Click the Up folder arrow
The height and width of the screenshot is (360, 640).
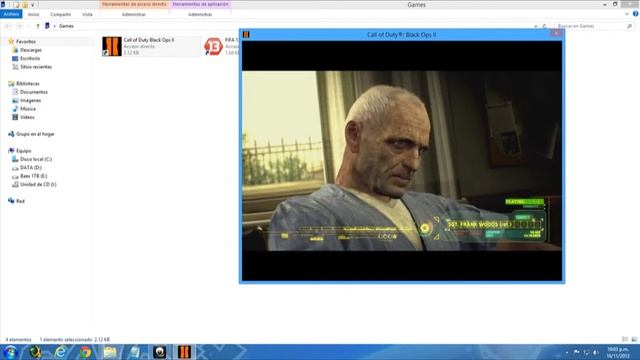[38, 26]
